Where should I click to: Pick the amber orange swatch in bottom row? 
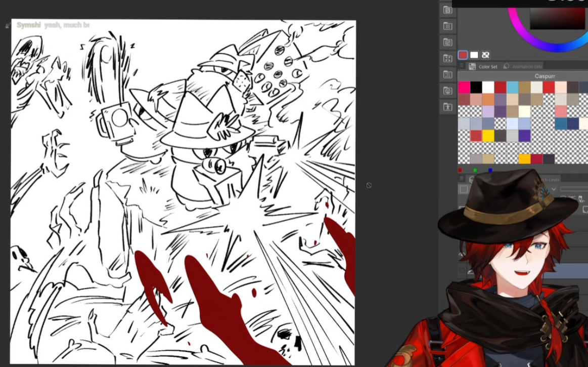coord(524,159)
